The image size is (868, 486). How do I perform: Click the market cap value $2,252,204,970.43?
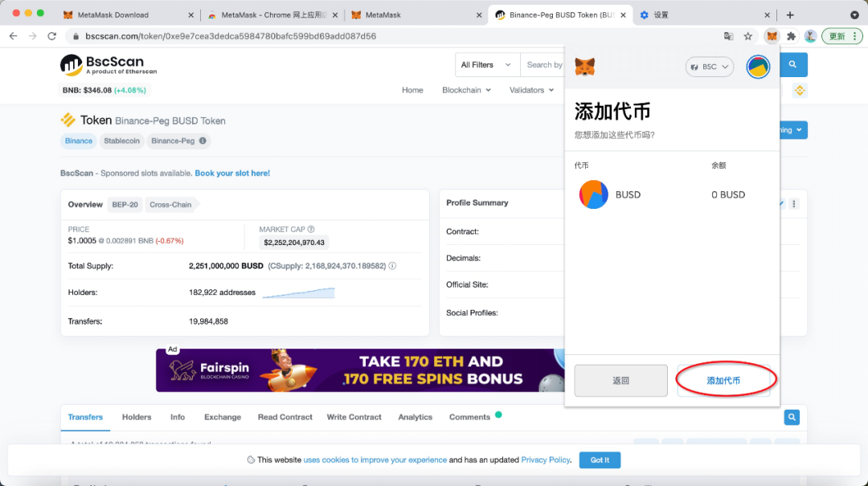pos(294,243)
